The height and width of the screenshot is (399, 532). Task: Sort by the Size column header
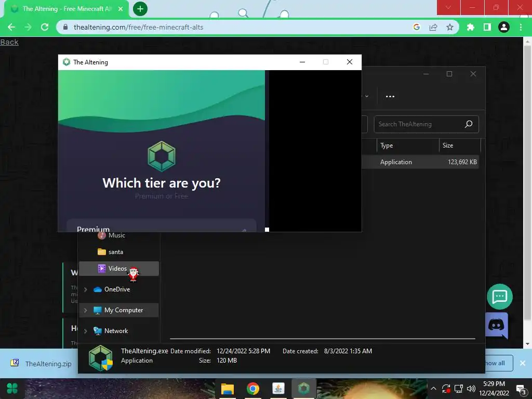tap(460, 145)
